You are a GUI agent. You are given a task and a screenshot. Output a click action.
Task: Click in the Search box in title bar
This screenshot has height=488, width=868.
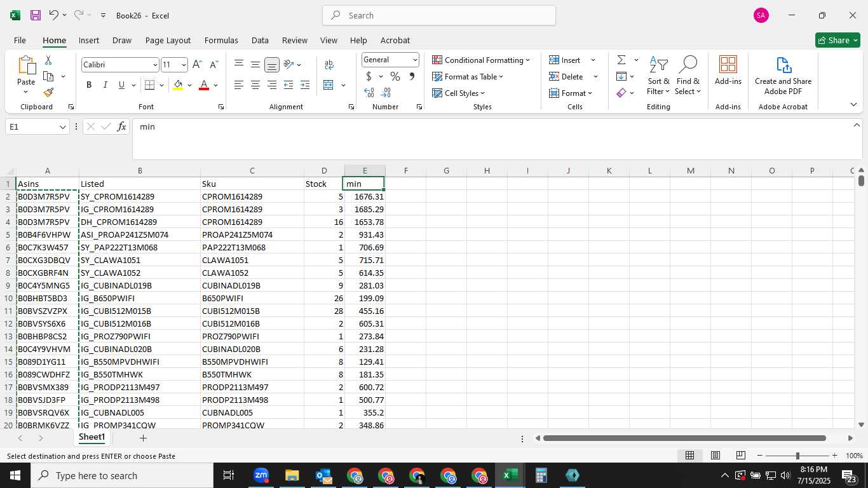pos(439,15)
